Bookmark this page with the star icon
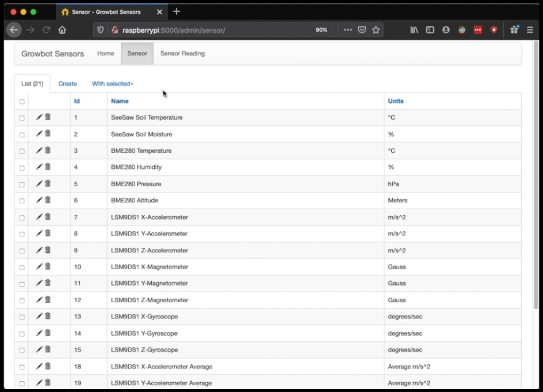The width and height of the screenshot is (543, 392). [x=376, y=30]
